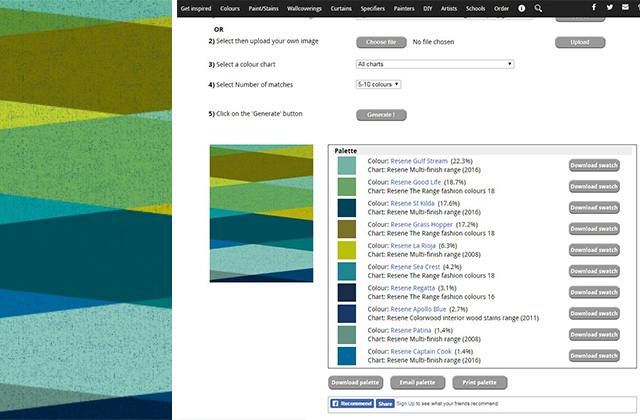Viewport: 640px width, 420px height.
Task: Open the Colours menu
Action: (230, 9)
